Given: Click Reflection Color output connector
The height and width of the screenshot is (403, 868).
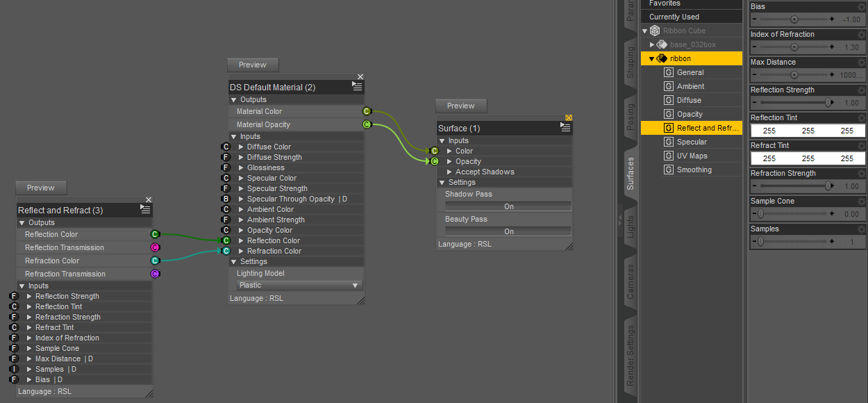Looking at the screenshot, I should point(155,235).
